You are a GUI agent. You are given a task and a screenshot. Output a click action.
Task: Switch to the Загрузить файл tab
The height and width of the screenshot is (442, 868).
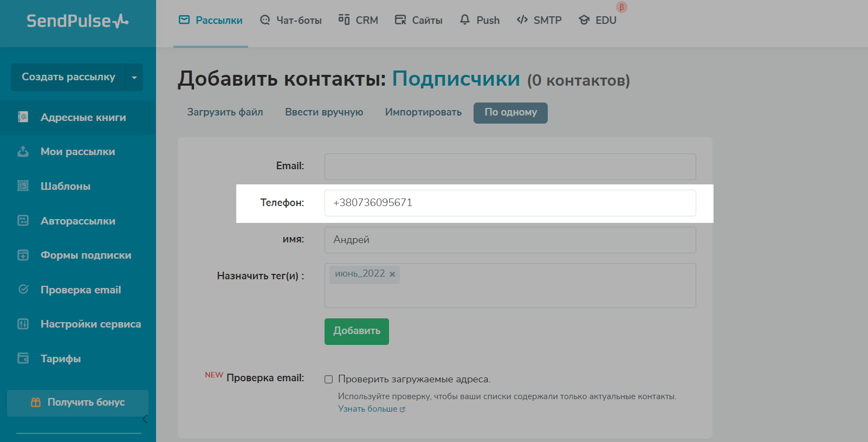[x=225, y=112]
